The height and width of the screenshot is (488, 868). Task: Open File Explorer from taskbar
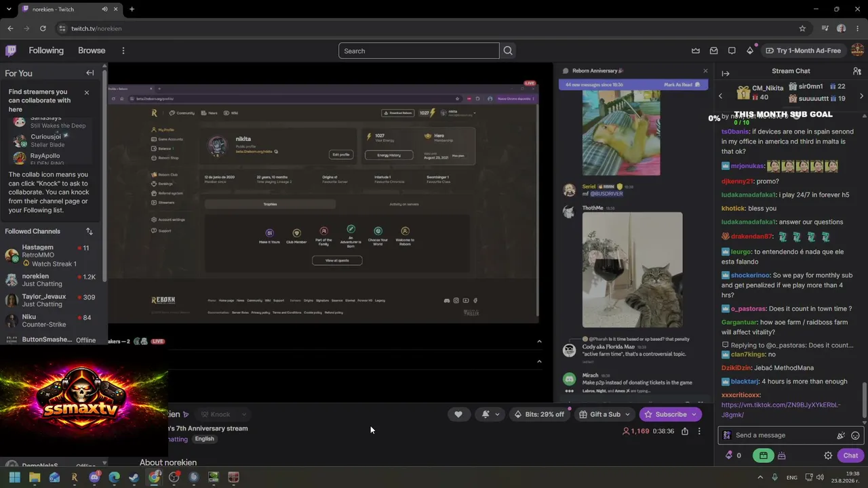tap(35, 477)
